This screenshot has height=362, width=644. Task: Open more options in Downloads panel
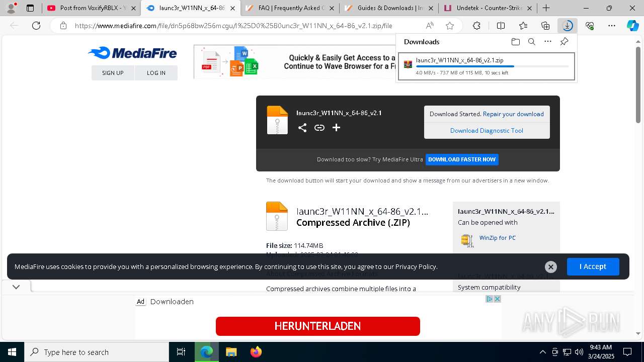pos(548,42)
